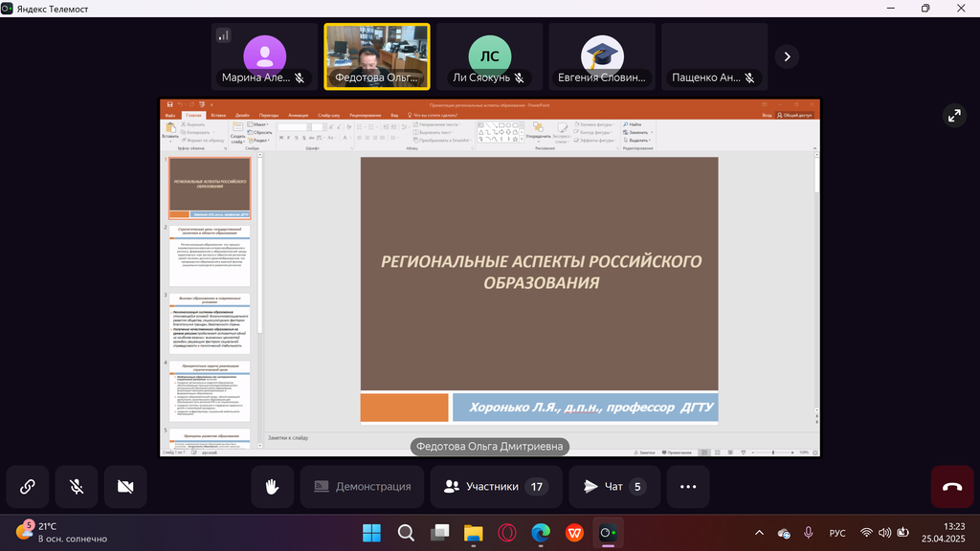The width and height of the screenshot is (980, 551).
Task: Unmute your microphone in the call
Action: coord(77,487)
